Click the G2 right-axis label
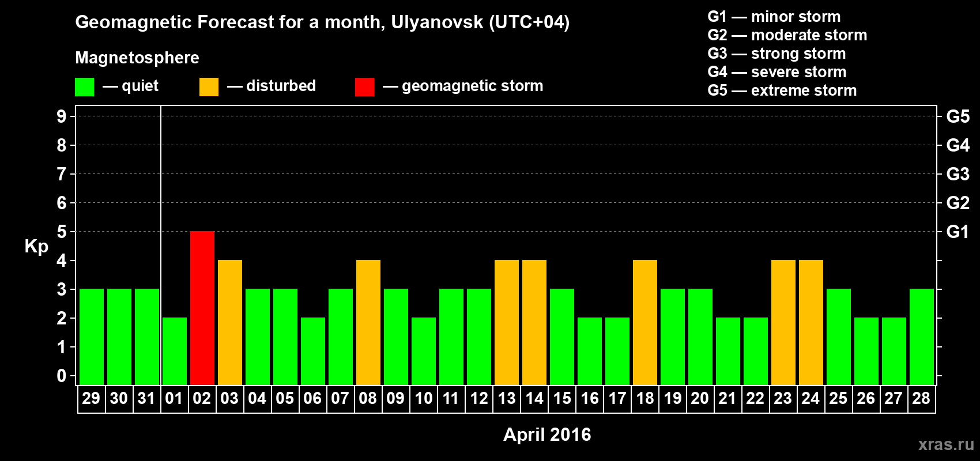The width and height of the screenshot is (980, 461). (x=958, y=203)
